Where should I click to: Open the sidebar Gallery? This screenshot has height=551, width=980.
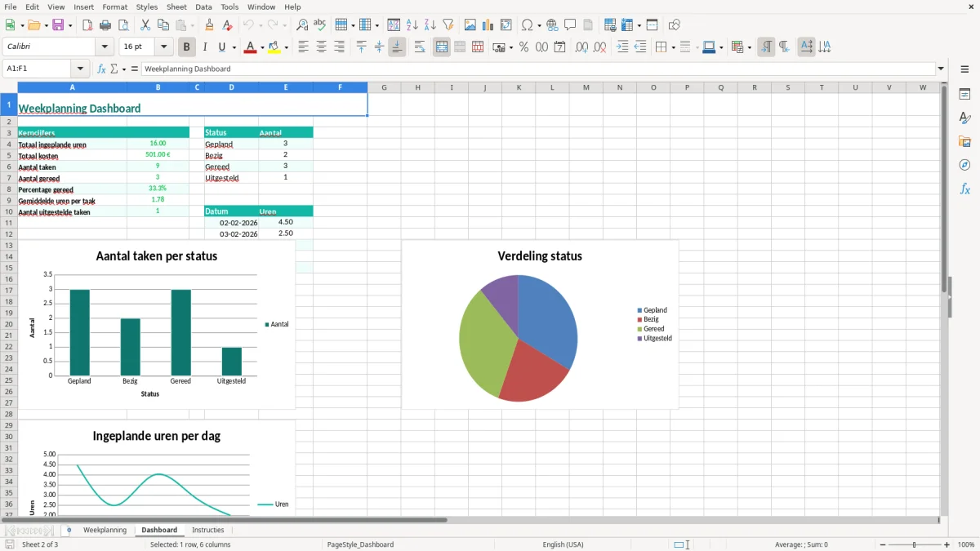(x=964, y=141)
